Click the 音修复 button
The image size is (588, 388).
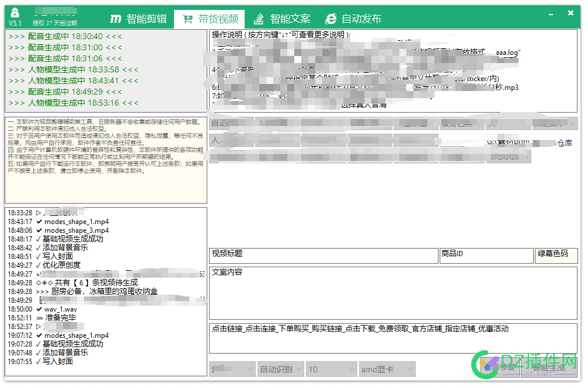click(500, 368)
